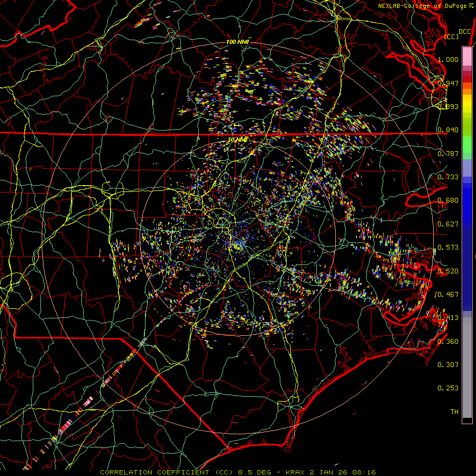
Task: Click the 0.307 legend value
Action: pyautogui.click(x=448, y=365)
